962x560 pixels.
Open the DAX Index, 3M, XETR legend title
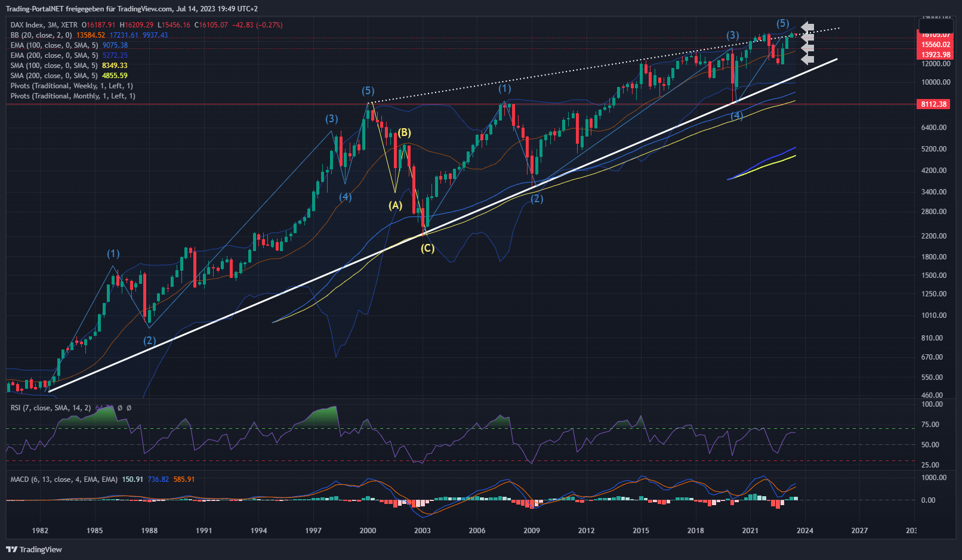[x=44, y=25]
